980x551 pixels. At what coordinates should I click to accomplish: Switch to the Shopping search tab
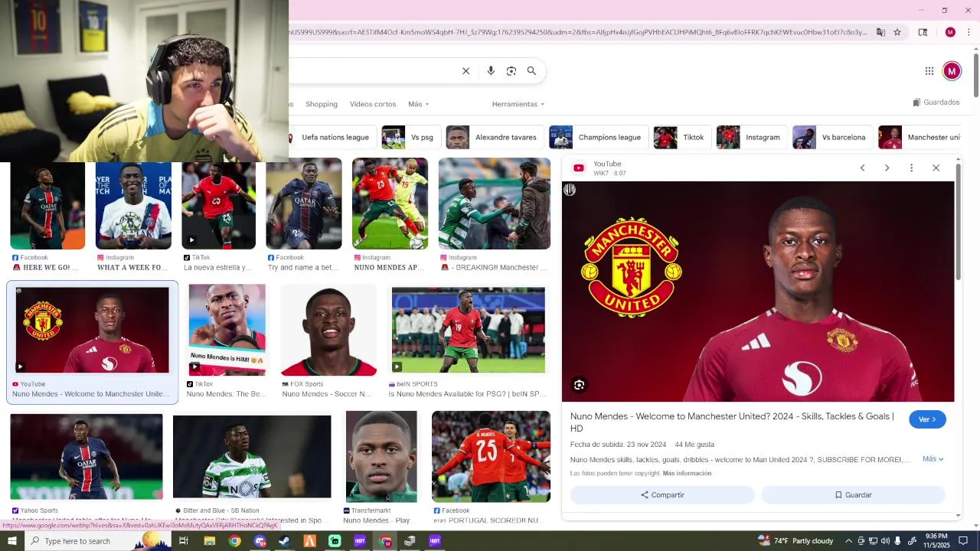point(322,104)
